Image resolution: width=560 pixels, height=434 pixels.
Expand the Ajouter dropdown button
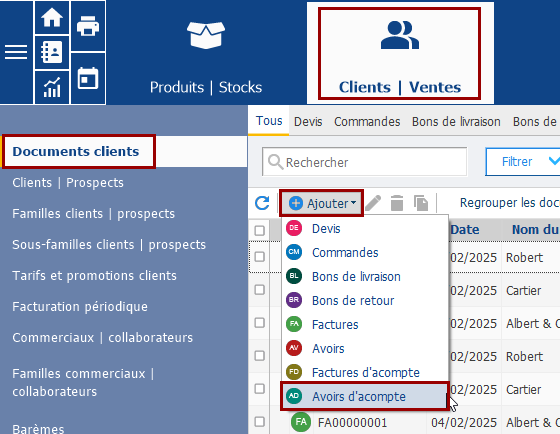(x=322, y=203)
